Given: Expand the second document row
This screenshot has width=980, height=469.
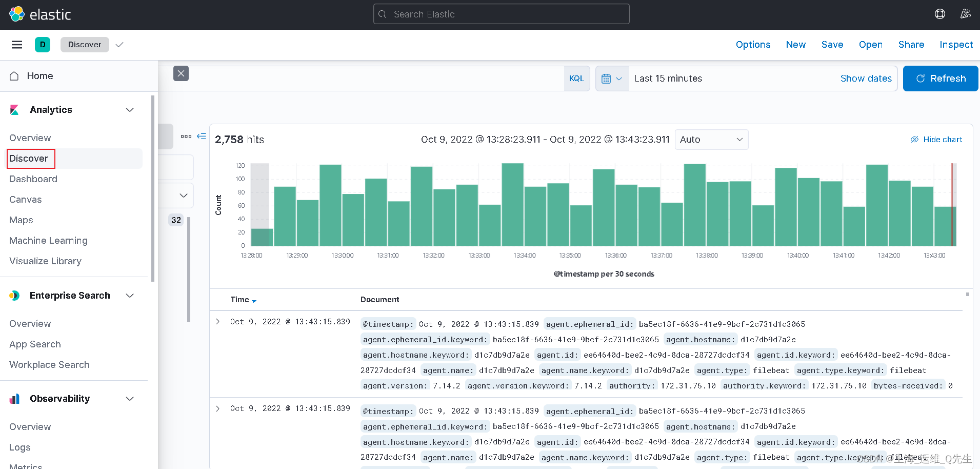Looking at the screenshot, I should tap(218, 408).
